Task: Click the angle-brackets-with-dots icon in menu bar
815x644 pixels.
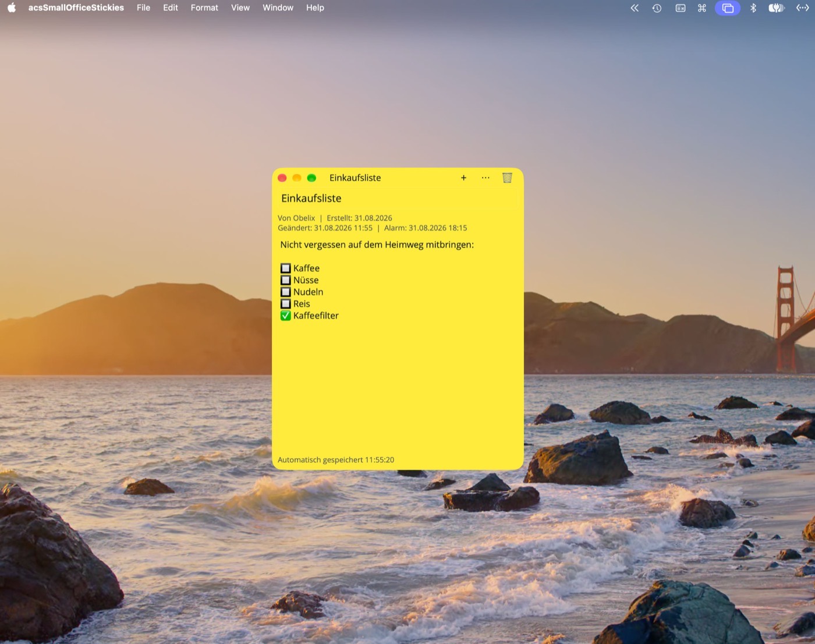Action: point(802,8)
